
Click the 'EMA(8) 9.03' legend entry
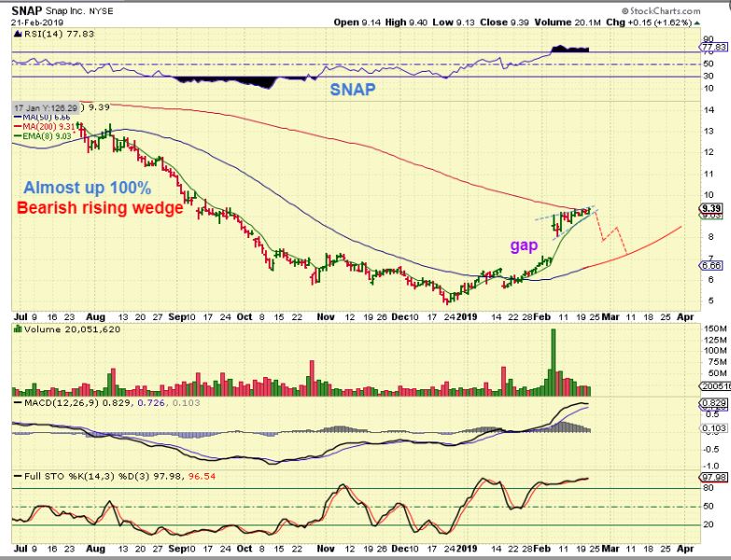43,135
